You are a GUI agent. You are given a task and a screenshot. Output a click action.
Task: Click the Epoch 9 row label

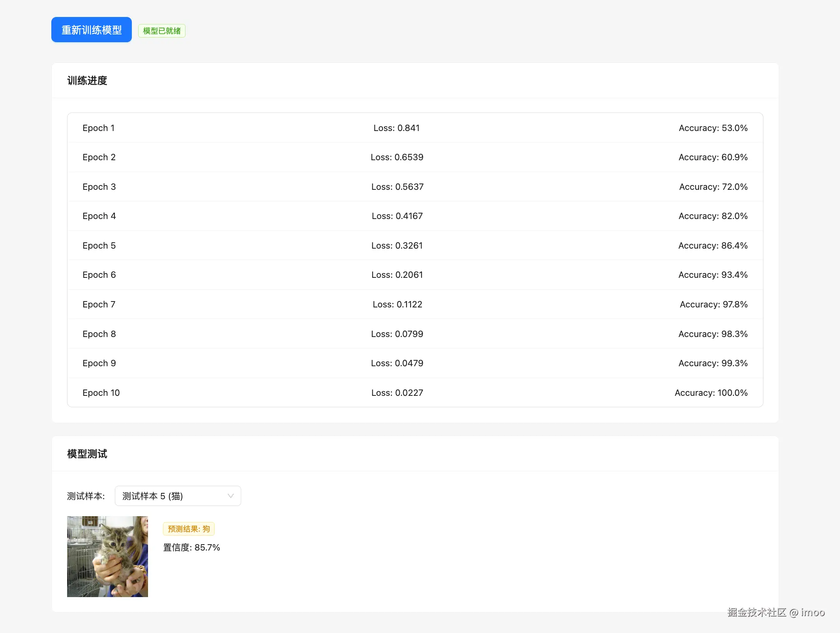pos(99,363)
